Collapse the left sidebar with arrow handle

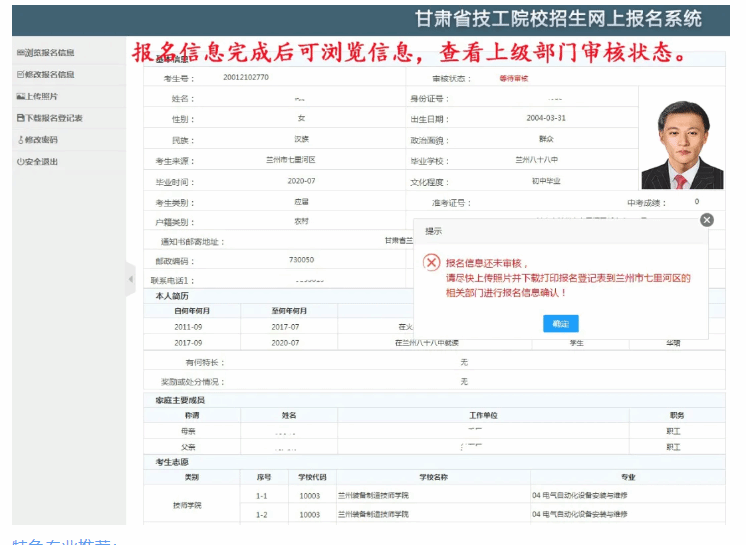pyautogui.click(x=130, y=279)
